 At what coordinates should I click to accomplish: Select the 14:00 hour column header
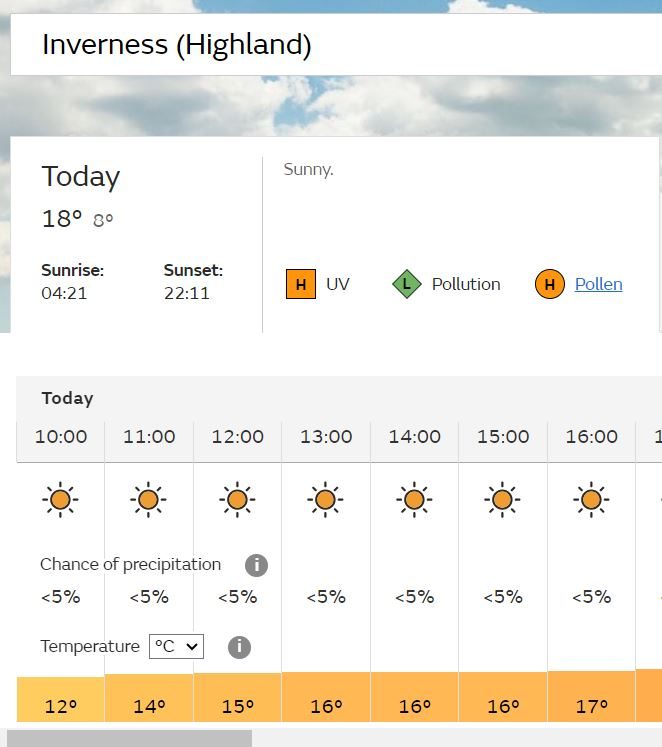[414, 437]
